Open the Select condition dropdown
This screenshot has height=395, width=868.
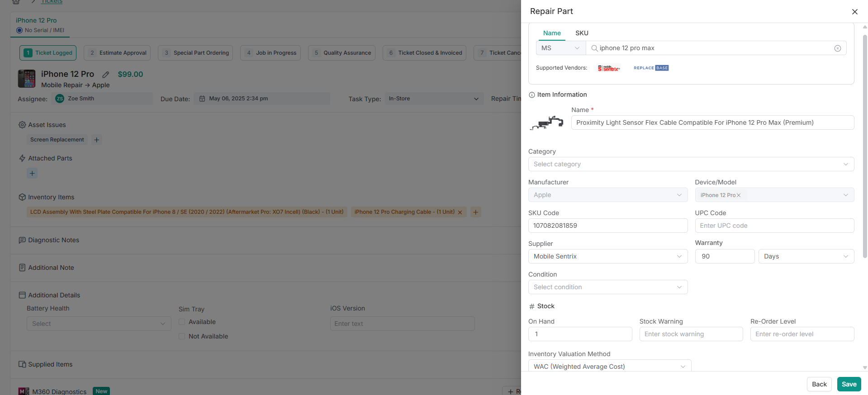click(608, 287)
